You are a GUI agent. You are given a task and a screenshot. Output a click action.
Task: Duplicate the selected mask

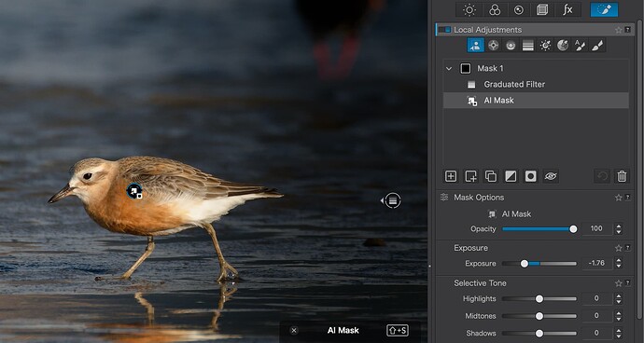(490, 176)
